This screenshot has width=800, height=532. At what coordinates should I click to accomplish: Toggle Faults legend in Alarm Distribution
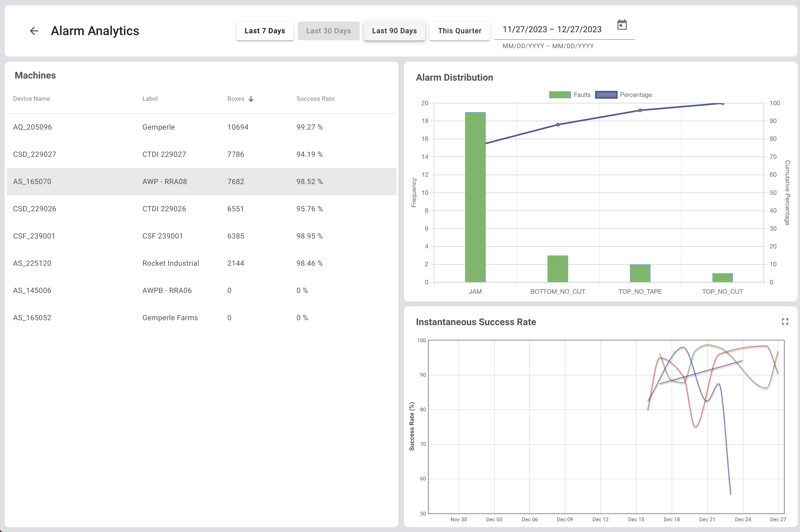[x=582, y=95]
